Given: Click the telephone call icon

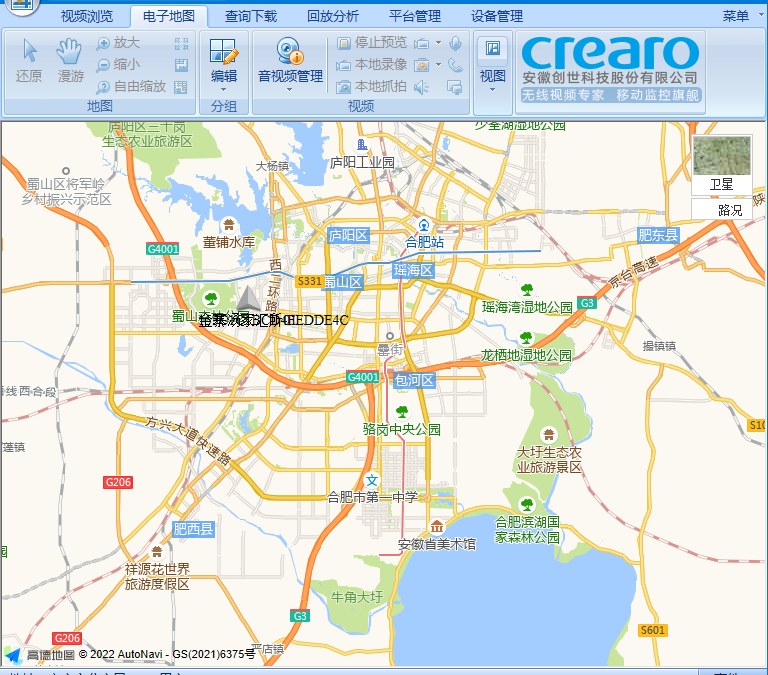Looking at the screenshot, I should [x=455, y=65].
